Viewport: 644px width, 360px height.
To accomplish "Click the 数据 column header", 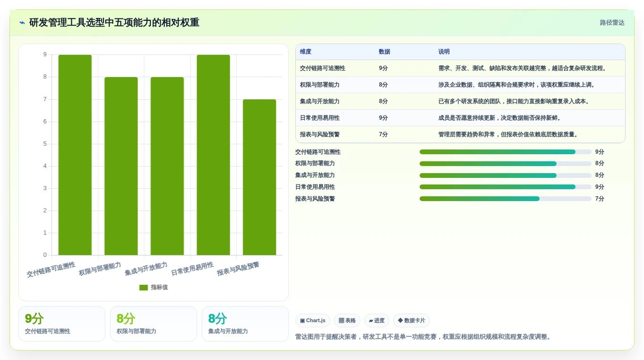I will [x=385, y=52].
